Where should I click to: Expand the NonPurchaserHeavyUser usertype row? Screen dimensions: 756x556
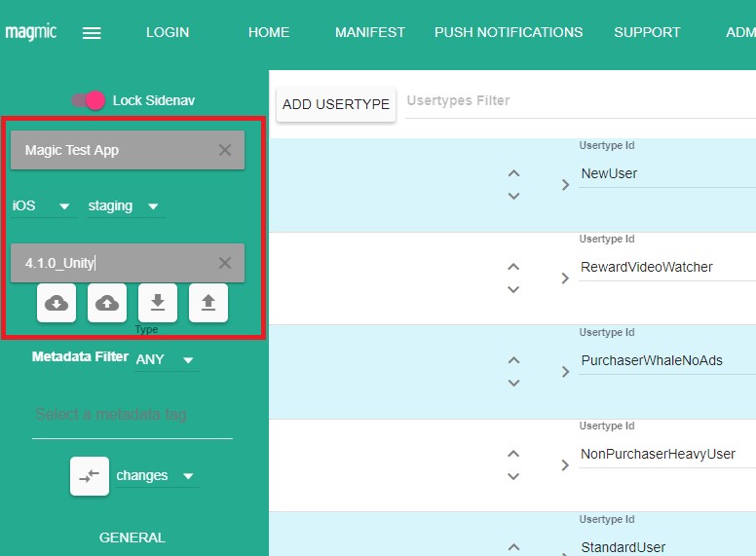(565, 464)
